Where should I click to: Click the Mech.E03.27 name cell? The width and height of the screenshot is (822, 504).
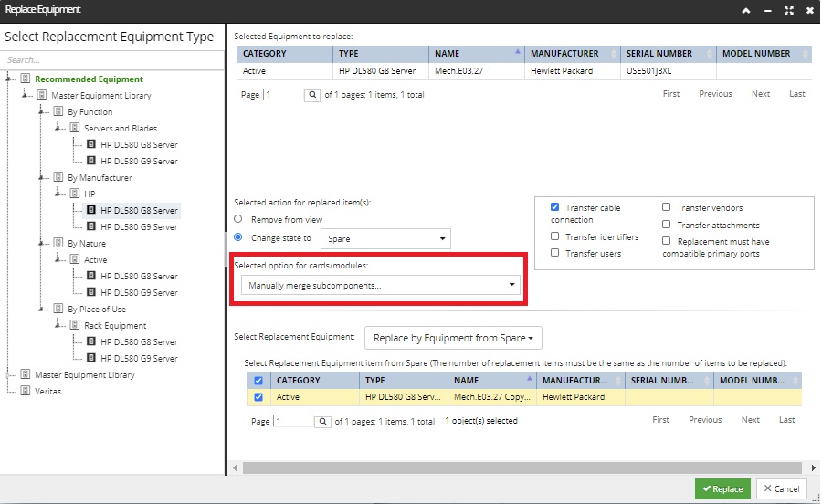(x=477, y=70)
